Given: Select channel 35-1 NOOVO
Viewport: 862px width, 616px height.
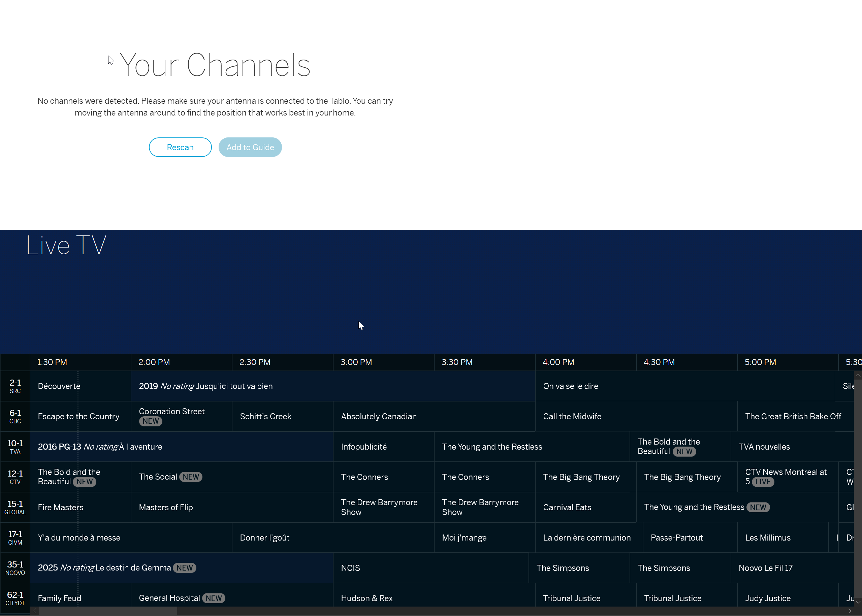Looking at the screenshot, I should click(15, 568).
